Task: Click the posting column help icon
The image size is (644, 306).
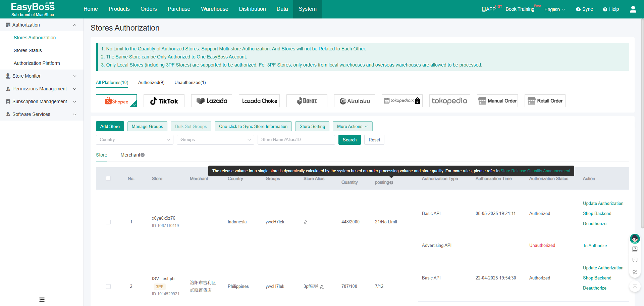Action: (391, 182)
